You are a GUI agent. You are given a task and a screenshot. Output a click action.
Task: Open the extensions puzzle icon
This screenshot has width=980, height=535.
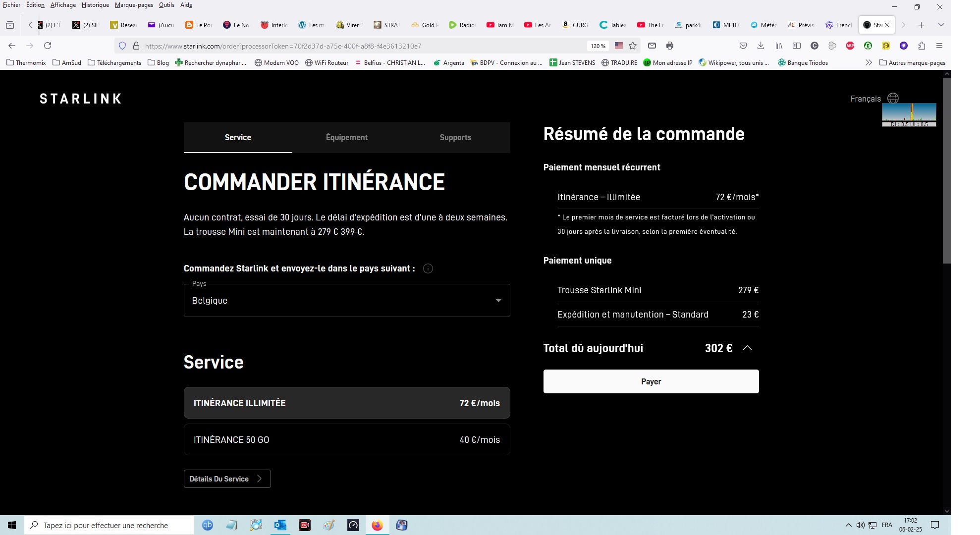tap(922, 46)
